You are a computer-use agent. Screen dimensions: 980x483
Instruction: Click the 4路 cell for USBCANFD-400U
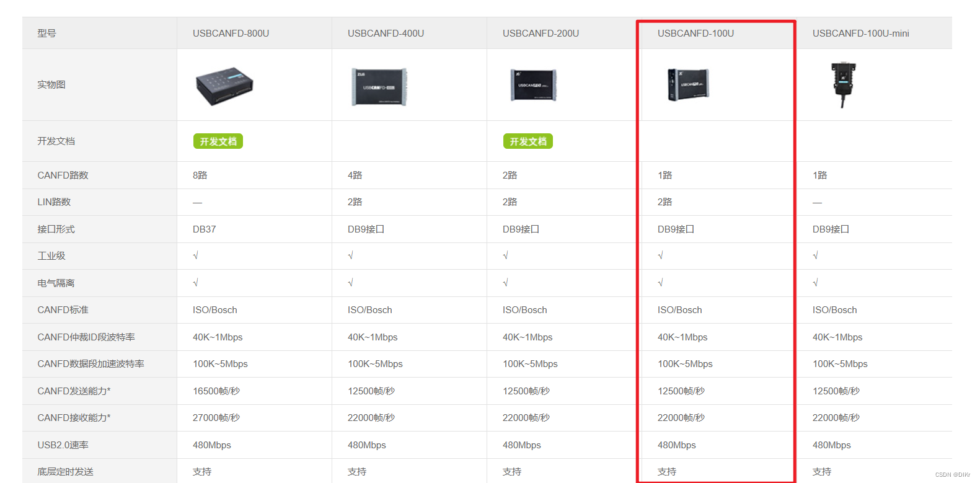tap(355, 175)
